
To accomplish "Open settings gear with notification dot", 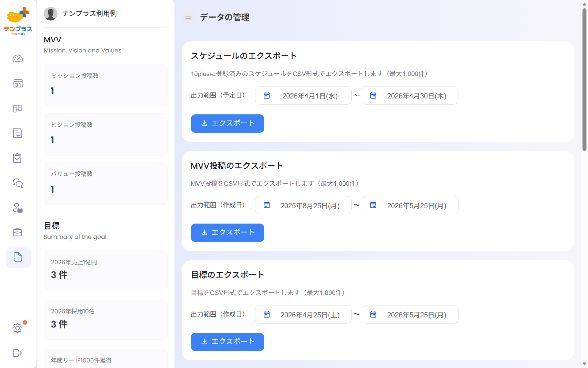I will pyautogui.click(x=18, y=328).
